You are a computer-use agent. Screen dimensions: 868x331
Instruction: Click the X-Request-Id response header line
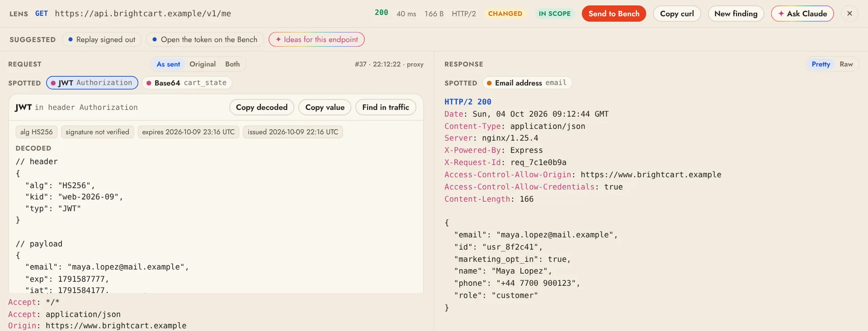505,163
